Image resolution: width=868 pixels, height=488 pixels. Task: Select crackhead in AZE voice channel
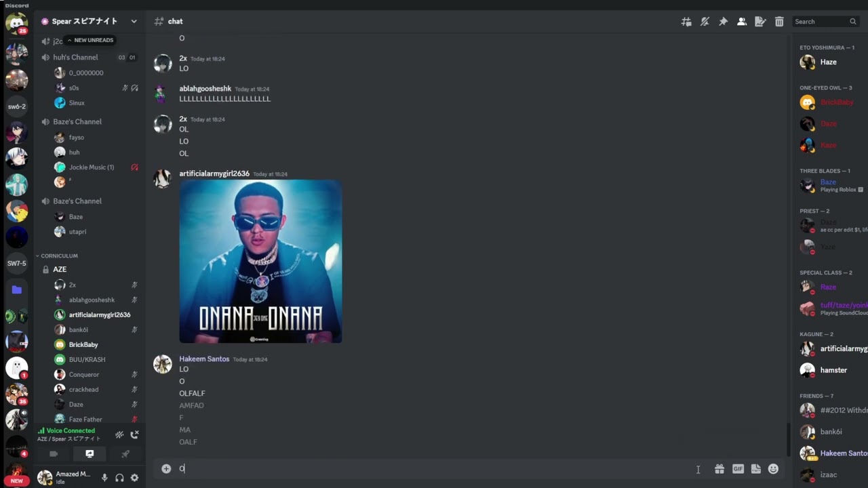pyautogui.click(x=83, y=390)
